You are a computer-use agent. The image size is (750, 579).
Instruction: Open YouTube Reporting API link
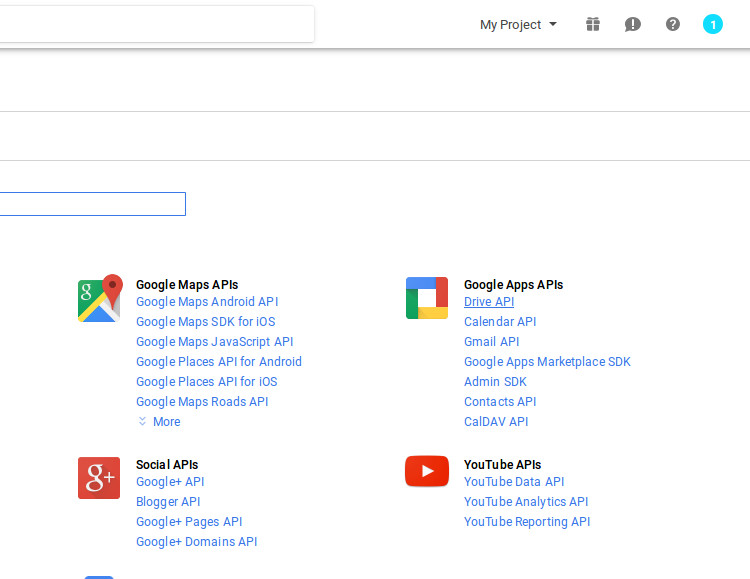tap(527, 522)
